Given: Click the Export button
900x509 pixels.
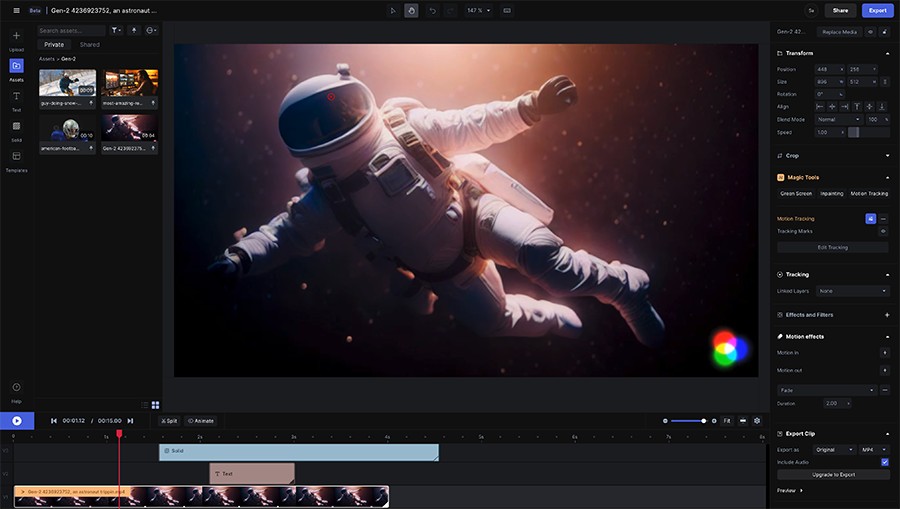Looking at the screenshot, I should [877, 10].
